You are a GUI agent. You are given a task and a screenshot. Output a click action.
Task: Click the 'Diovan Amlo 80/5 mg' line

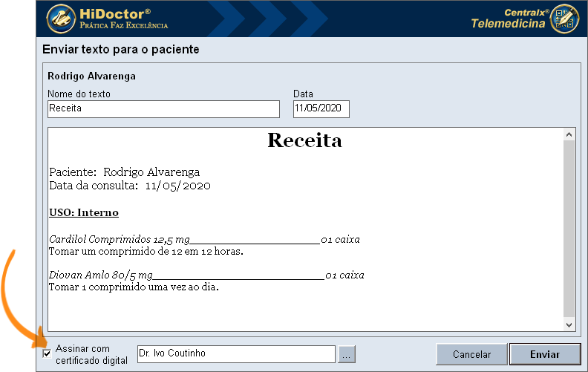tap(206, 275)
